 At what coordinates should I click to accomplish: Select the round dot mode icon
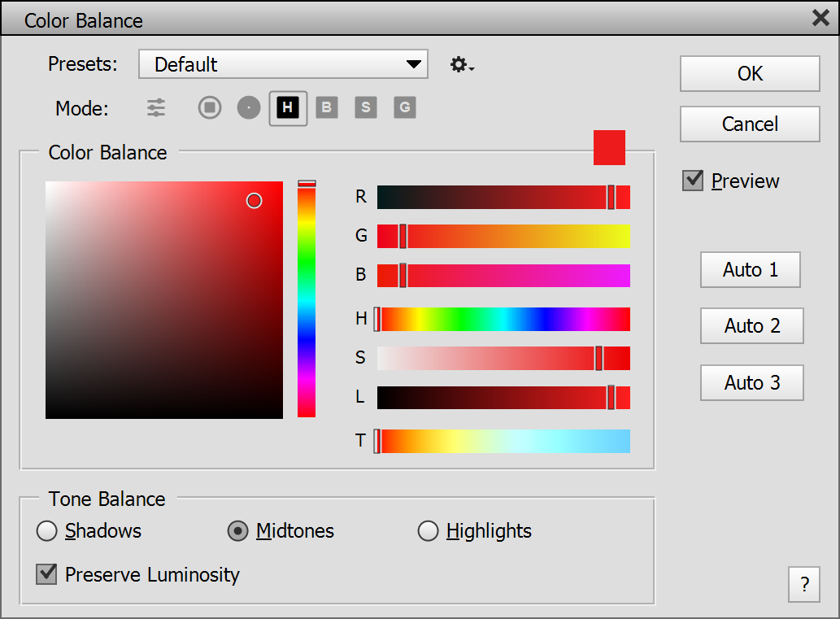249,107
